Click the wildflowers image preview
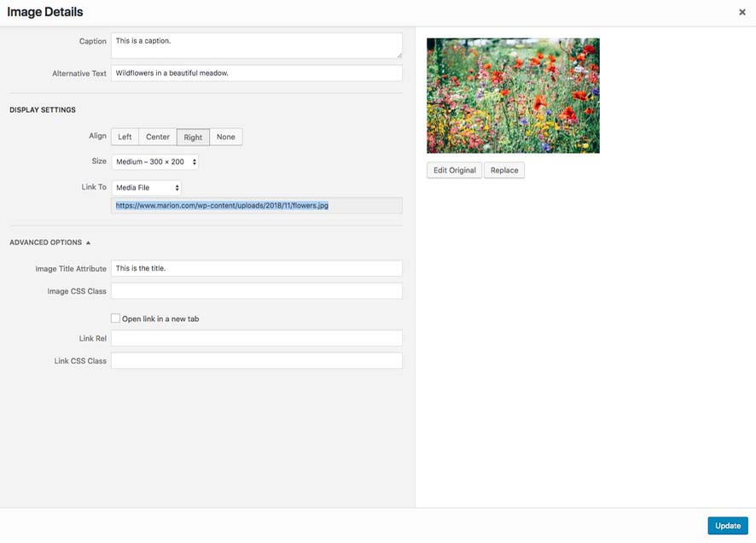756x543 pixels. click(x=513, y=96)
